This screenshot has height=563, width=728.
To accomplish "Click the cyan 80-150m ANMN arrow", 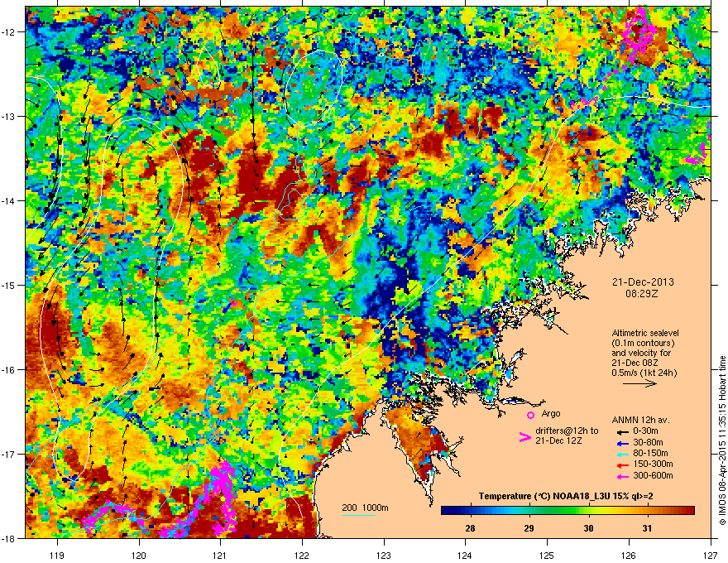I will 622,454.
